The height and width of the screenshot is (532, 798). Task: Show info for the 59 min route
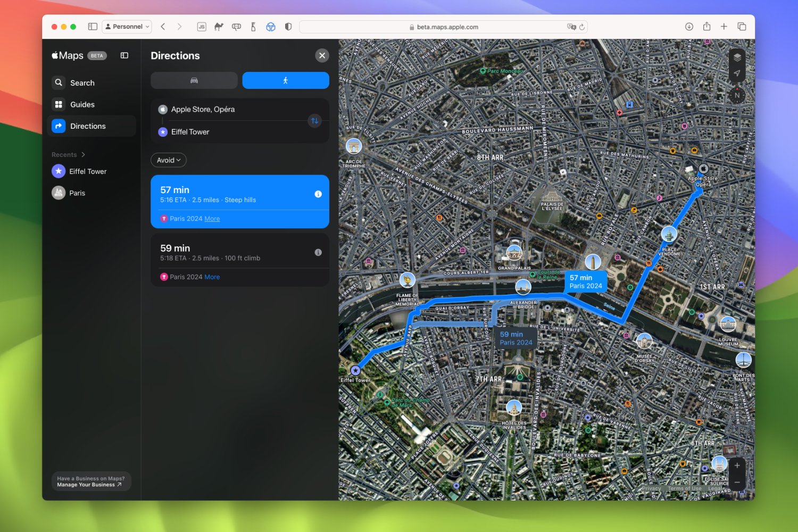(x=318, y=253)
